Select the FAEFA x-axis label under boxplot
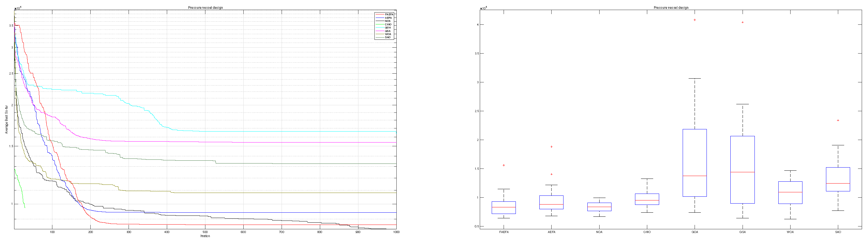This screenshot has height=244, width=868. click(504, 232)
